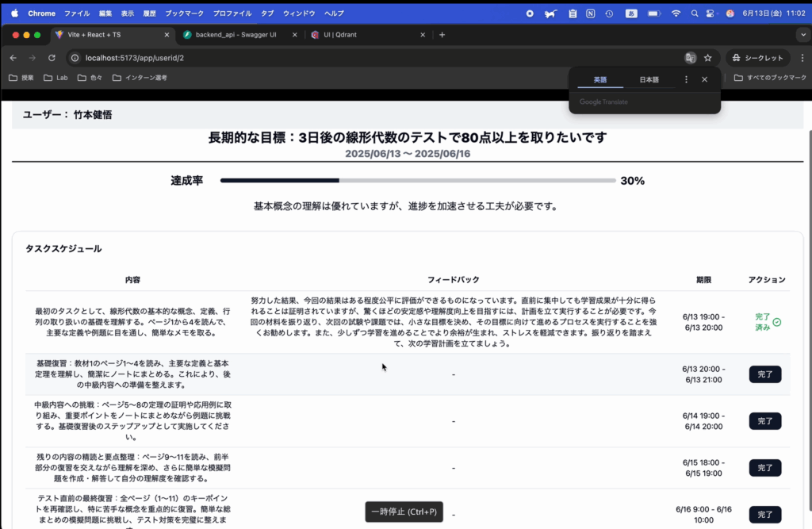Click the タスクスケジュール heading

click(x=63, y=249)
